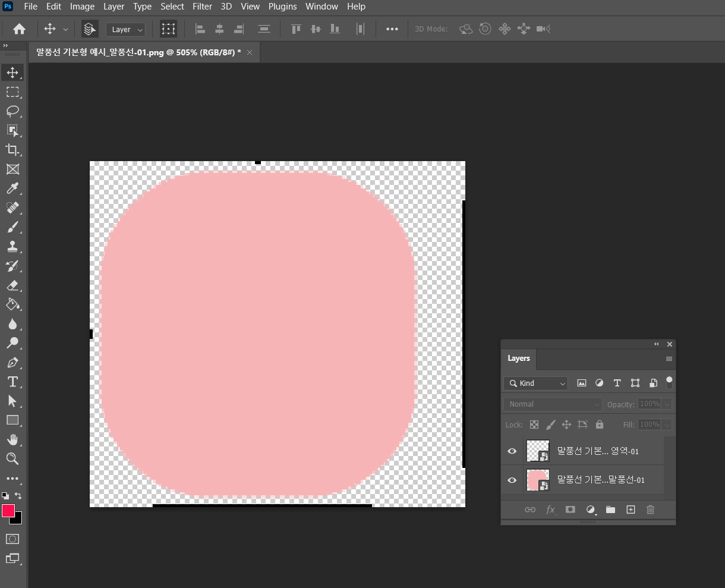Select the Zoom tool
Screen dimensions: 725x588
click(12, 459)
